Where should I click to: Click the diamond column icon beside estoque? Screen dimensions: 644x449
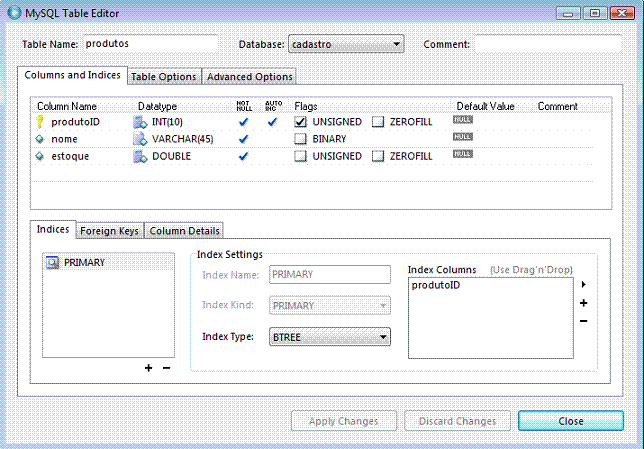[40, 156]
